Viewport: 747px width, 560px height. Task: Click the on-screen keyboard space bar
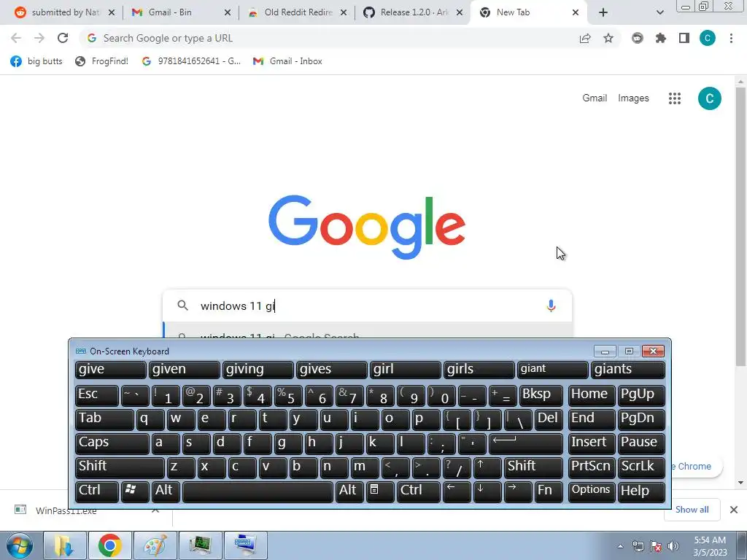pos(258,491)
